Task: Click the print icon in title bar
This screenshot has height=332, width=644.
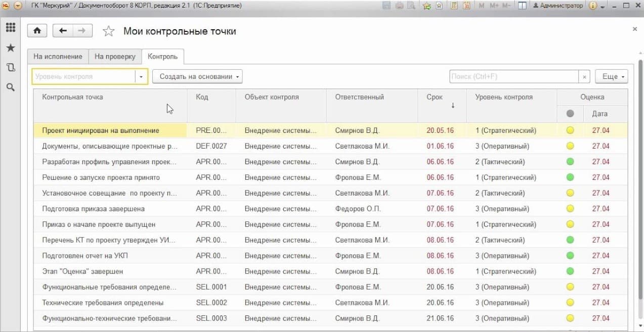Action: coord(399,6)
